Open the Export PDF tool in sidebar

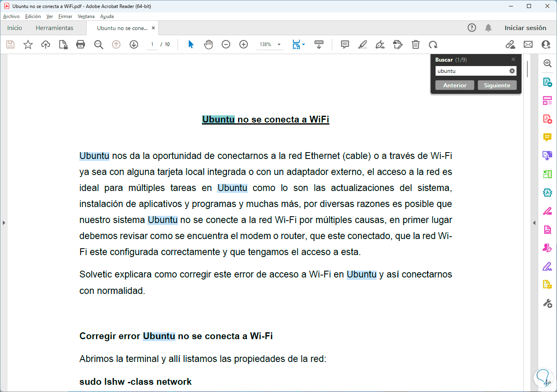[547, 82]
